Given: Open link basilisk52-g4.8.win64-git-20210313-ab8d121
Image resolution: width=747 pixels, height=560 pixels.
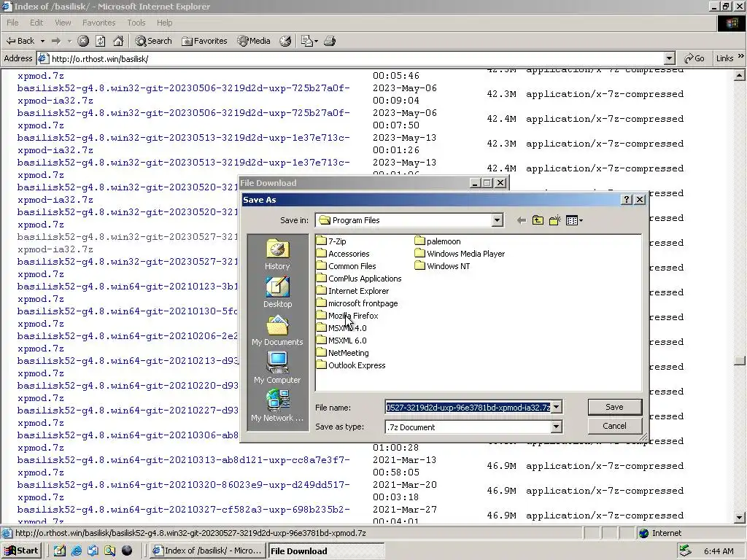Looking at the screenshot, I should coord(183,466).
